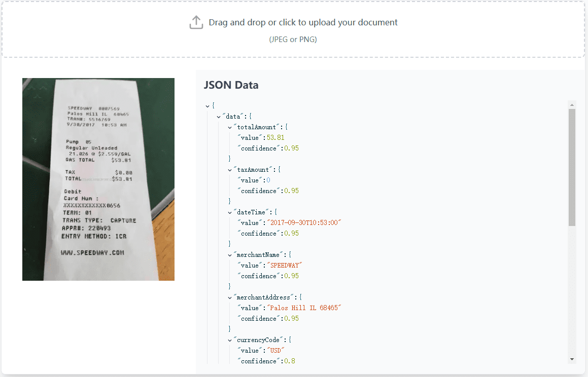This screenshot has height=377, width=588.
Task: Collapse the "currencyCode" node
Action: pyautogui.click(x=230, y=340)
